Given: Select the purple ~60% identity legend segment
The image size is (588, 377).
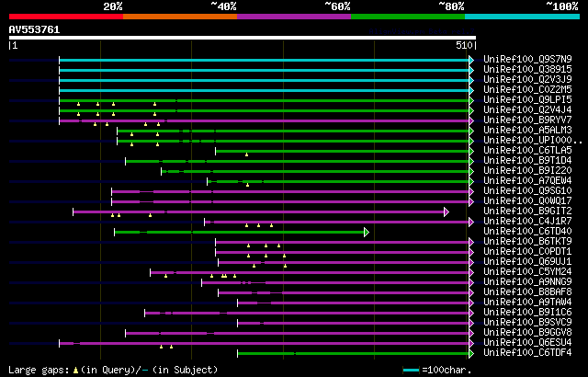Looking at the screenshot, I should coord(294,17).
